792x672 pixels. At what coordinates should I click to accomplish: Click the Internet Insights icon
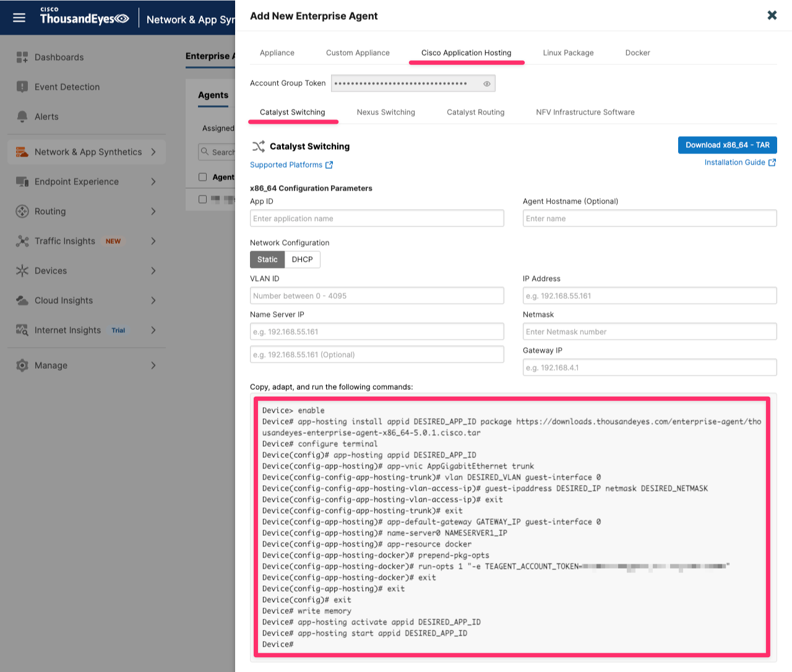pyautogui.click(x=22, y=330)
